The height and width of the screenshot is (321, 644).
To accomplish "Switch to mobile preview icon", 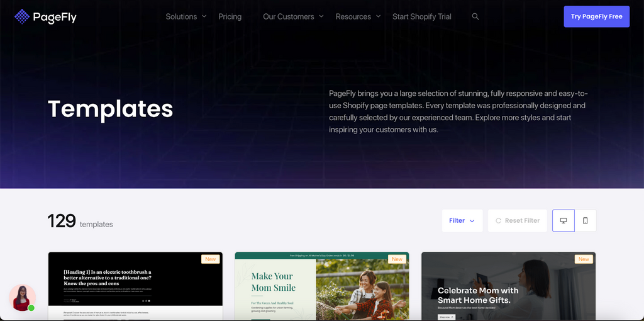I will click(586, 221).
